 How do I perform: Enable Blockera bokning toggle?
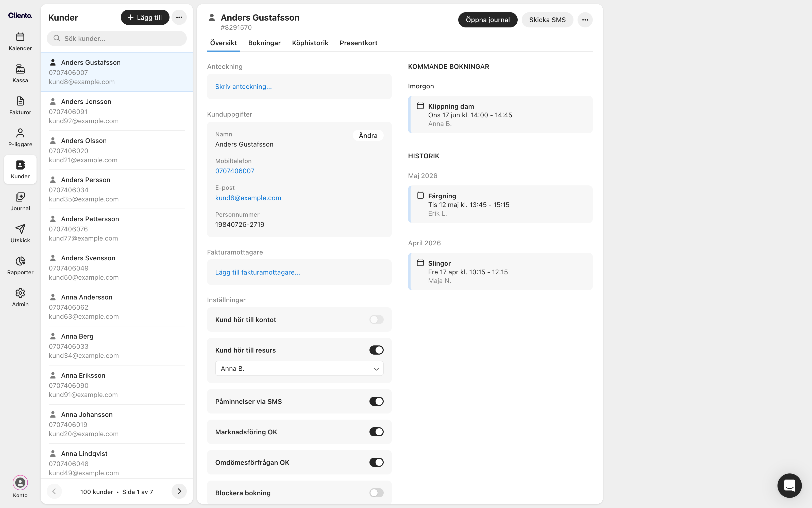376,493
